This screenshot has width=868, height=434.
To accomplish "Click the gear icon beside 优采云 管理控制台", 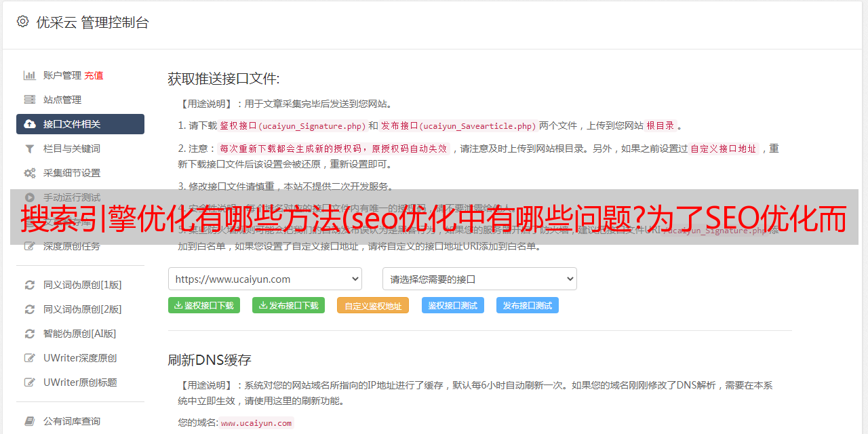I will [23, 22].
